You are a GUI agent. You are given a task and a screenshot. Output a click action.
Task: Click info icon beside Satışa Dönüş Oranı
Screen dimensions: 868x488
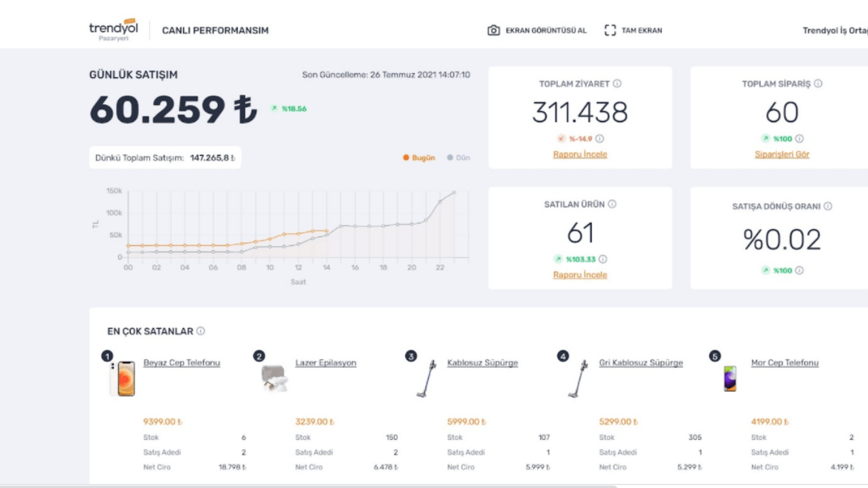pos(827,207)
